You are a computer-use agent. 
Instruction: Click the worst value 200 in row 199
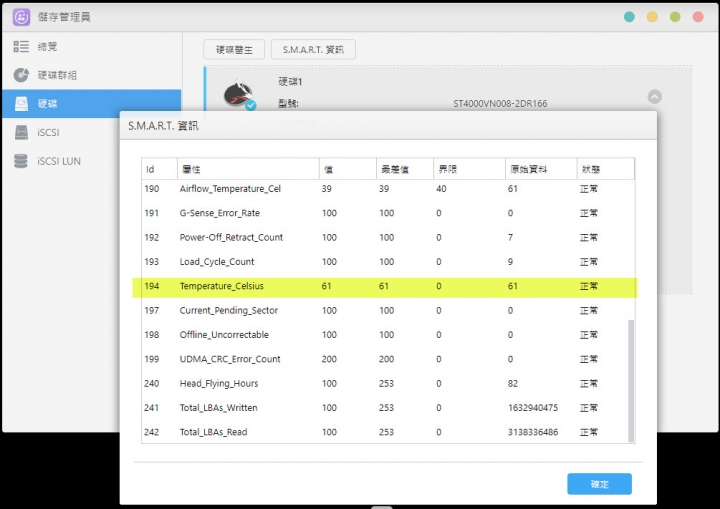(x=387, y=359)
